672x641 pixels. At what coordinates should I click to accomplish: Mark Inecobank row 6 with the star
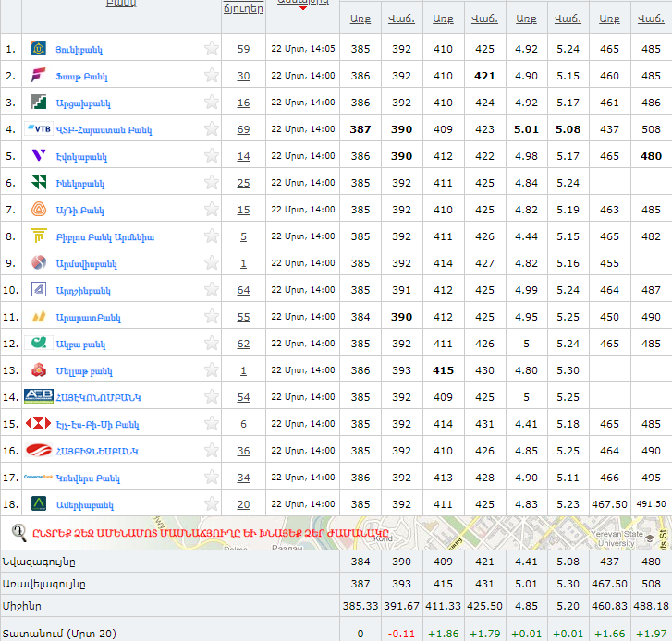point(212,182)
